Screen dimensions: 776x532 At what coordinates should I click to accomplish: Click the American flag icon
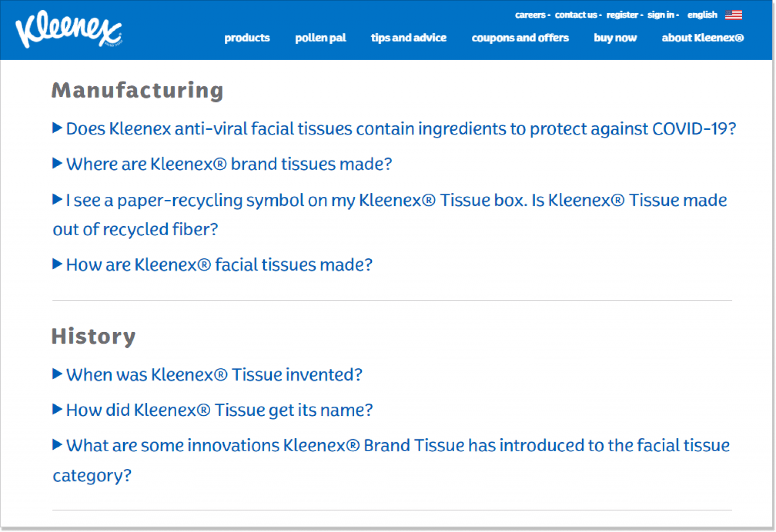(x=734, y=15)
